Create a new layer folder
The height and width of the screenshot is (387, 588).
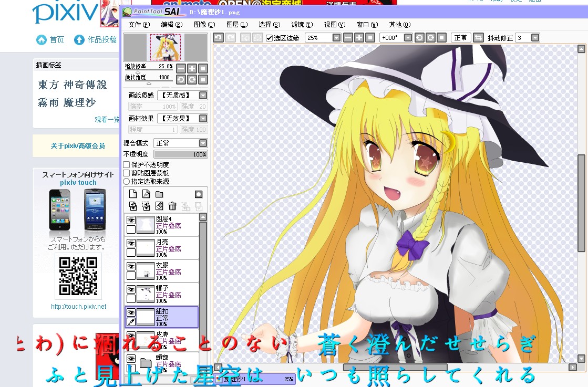159,194
